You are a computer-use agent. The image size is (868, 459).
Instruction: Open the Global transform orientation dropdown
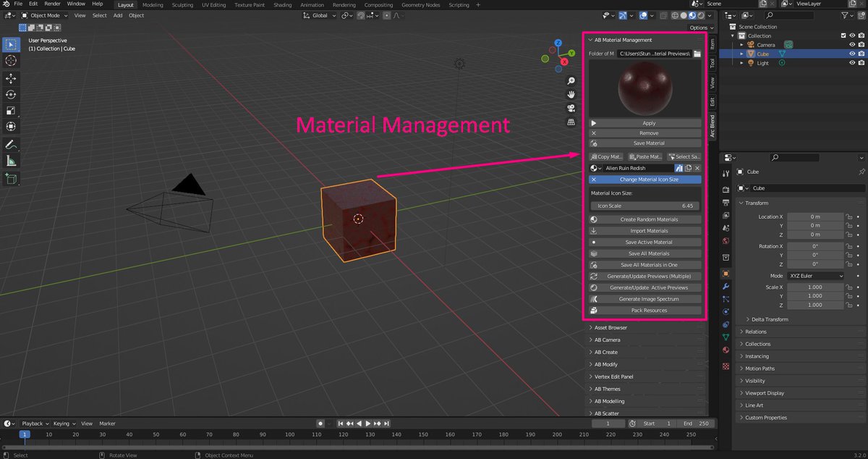click(319, 15)
